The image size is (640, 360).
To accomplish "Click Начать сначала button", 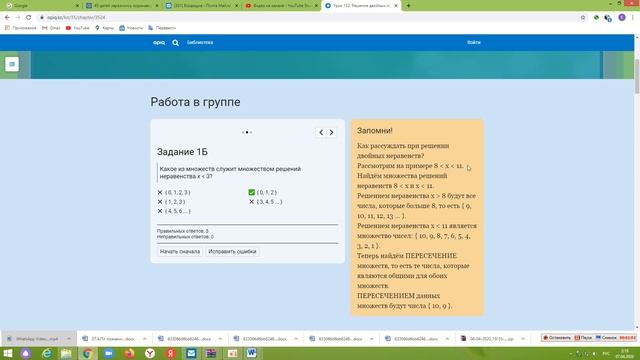I will tap(180, 251).
